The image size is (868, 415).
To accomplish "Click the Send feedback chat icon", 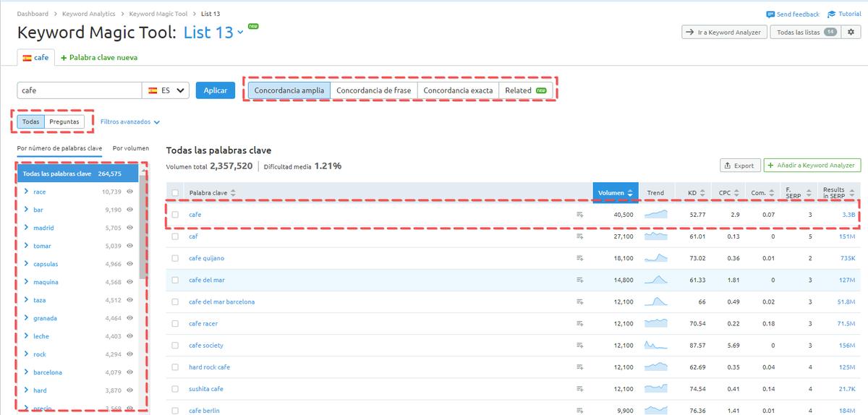I will 770,14.
